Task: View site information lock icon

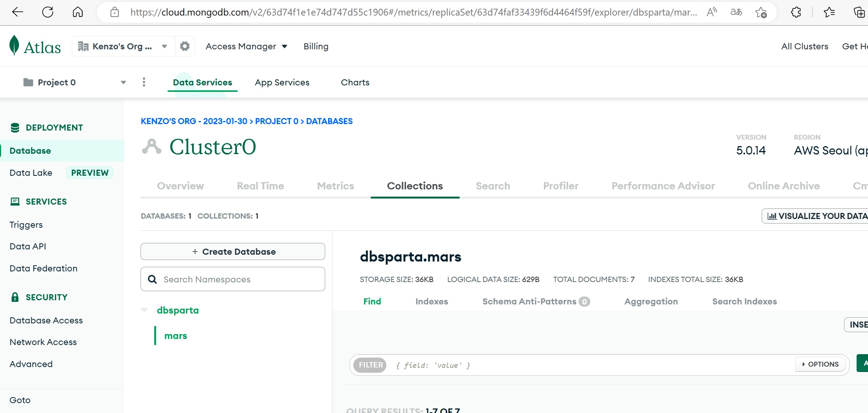Action: coord(114,13)
